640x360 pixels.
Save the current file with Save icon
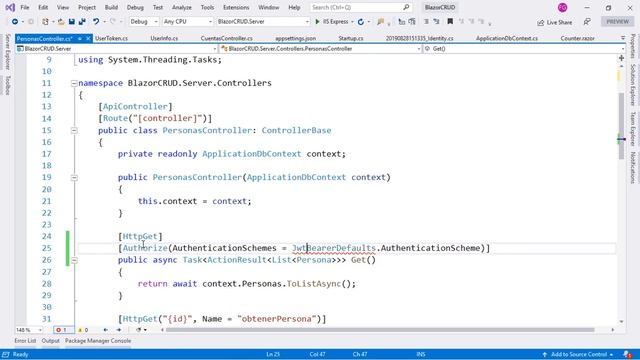pyautogui.click(x=71, y=22)
